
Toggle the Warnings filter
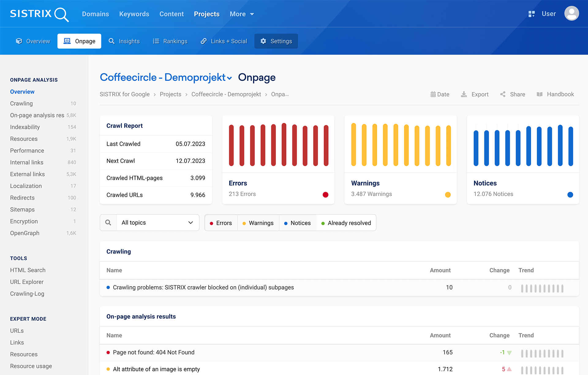pos(258,223)
